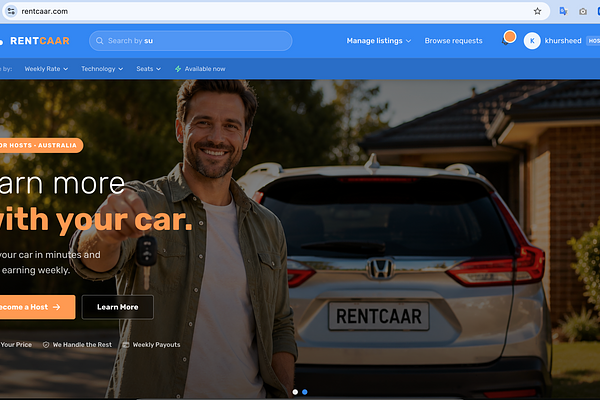Click the search magnifier icon
This screenshot has width=600, height=400.
[99, 41]
